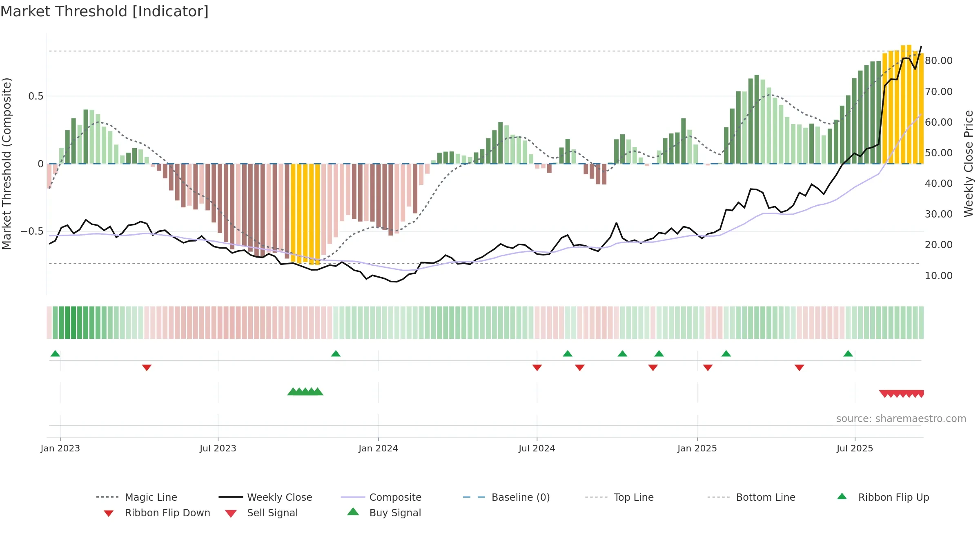Toggle the Composite legend entry
The image size is (980, 551).
point(381,497)
